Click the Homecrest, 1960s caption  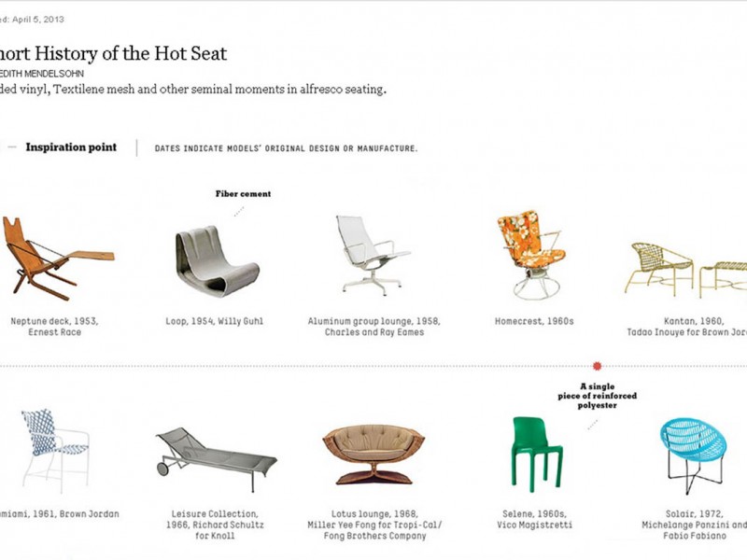click(534, 321)
